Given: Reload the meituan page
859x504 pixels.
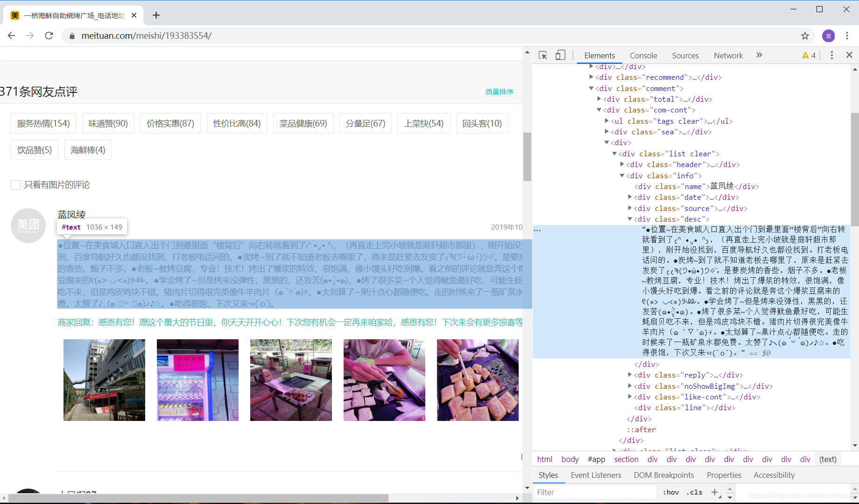Looking at the screenshot, I should tap(49, 35).
